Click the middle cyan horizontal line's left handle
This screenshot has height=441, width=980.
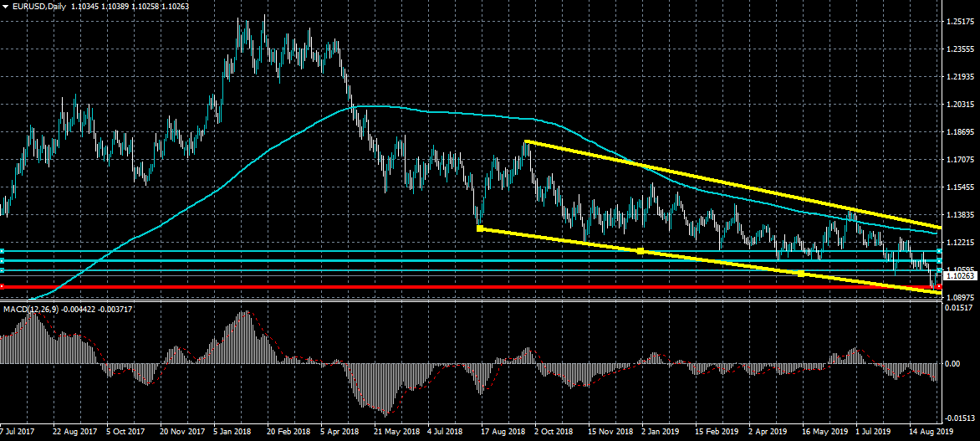3,261
